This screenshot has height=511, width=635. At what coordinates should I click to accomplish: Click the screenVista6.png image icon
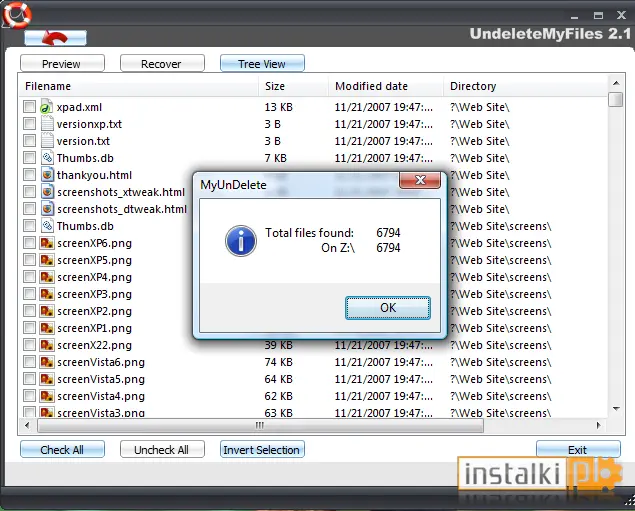pyautogui.click(x=47, y=362)
